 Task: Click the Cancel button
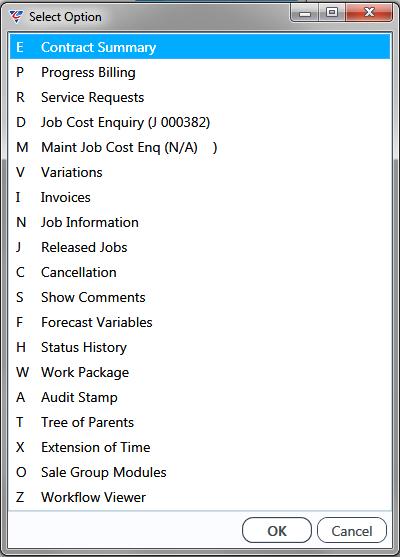pos(352,530)
